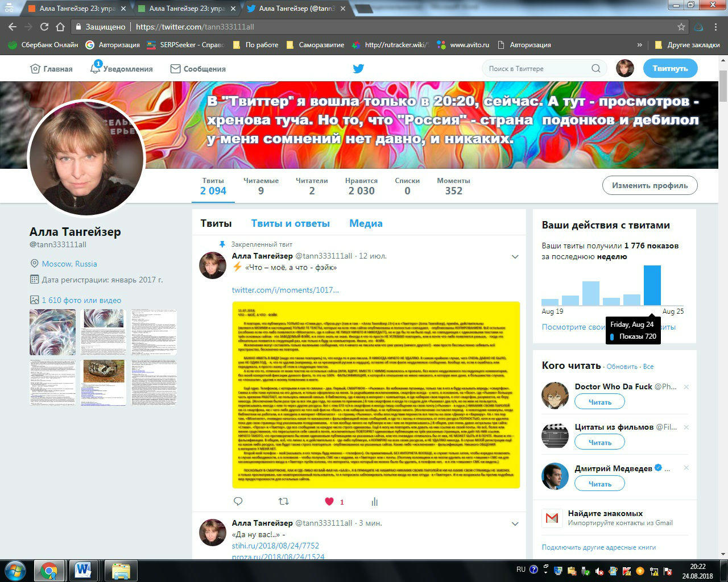Screen dimensions: 728x582
Task: Close the first Алла Тангейзер 23 tab
Action: tap(123, 9)
